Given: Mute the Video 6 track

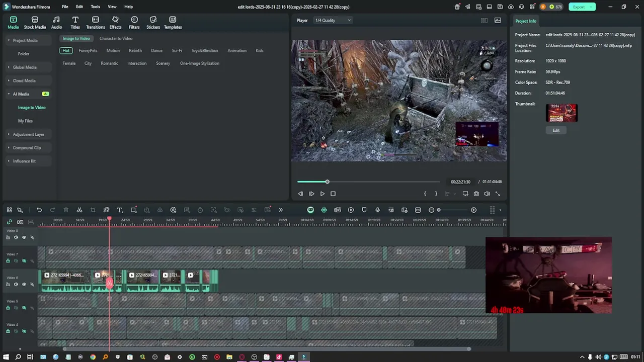Looking at the screenshot, I should tap(16, 284).
